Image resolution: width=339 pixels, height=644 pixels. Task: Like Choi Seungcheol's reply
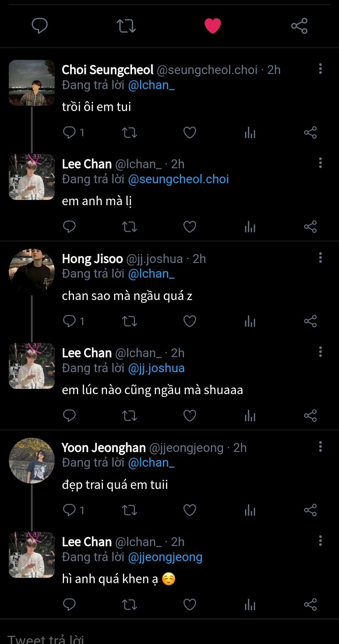coord(189,132)
